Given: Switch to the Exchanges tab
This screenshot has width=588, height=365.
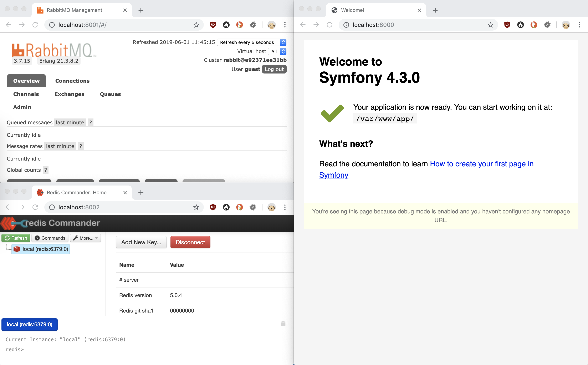Looking at the screenshot, I should (69, 94).
